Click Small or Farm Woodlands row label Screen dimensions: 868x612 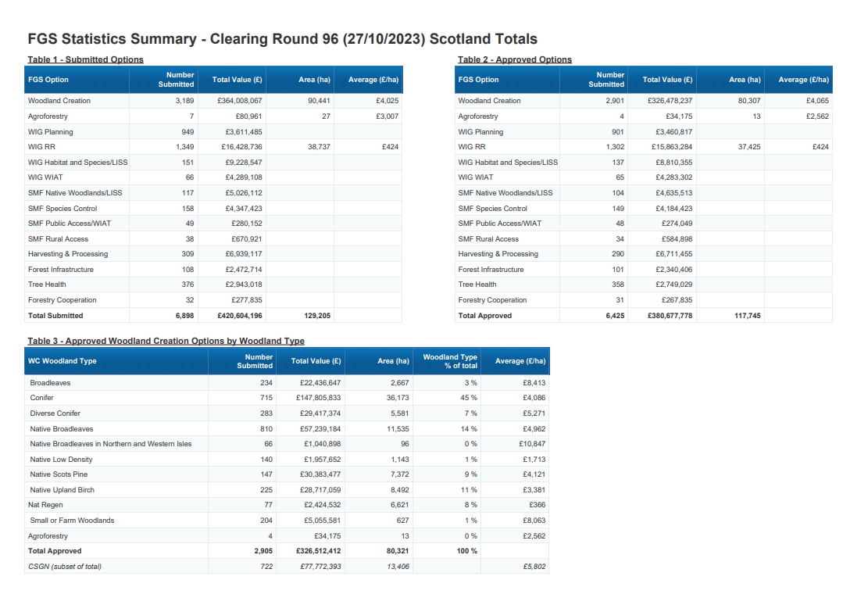[x=72, y=521]
